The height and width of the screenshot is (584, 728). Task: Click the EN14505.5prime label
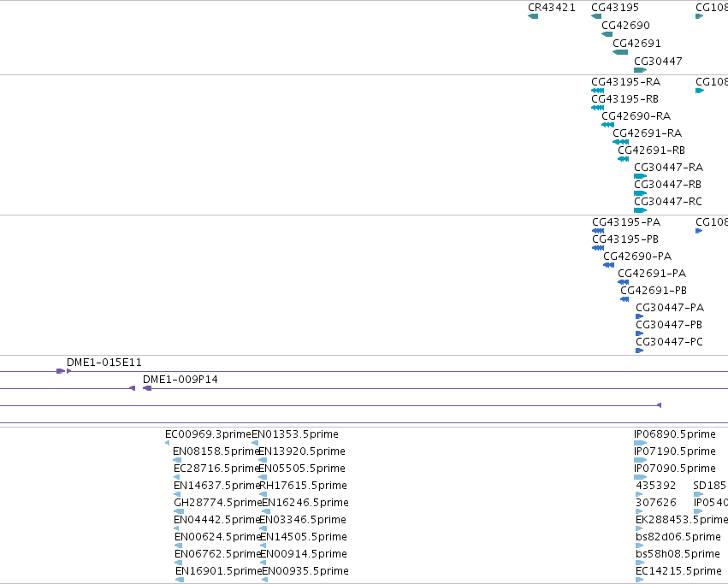click(303, 537)
